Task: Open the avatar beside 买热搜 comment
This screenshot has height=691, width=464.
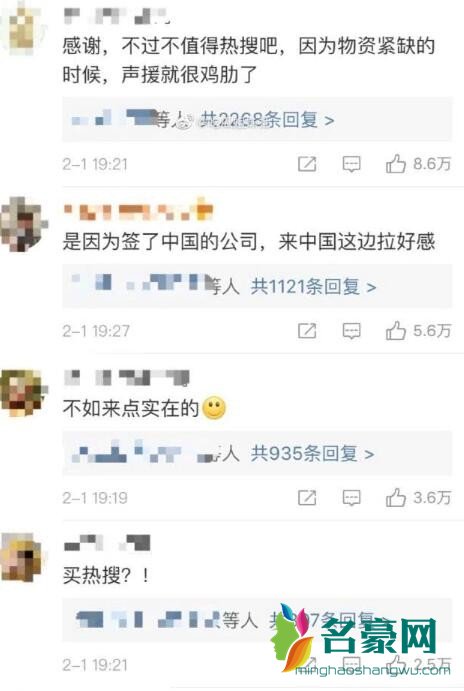Action: [x=22, y=557]
